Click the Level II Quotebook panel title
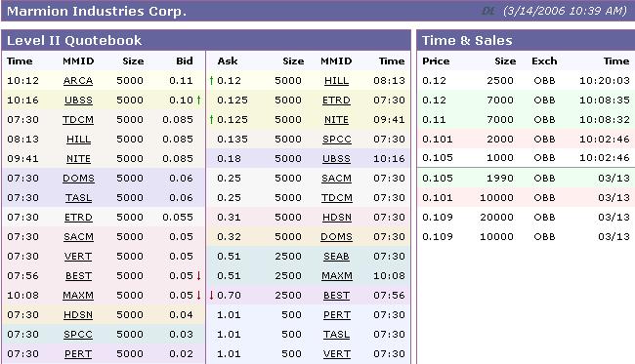635x364 pixels. click(74, 40)
